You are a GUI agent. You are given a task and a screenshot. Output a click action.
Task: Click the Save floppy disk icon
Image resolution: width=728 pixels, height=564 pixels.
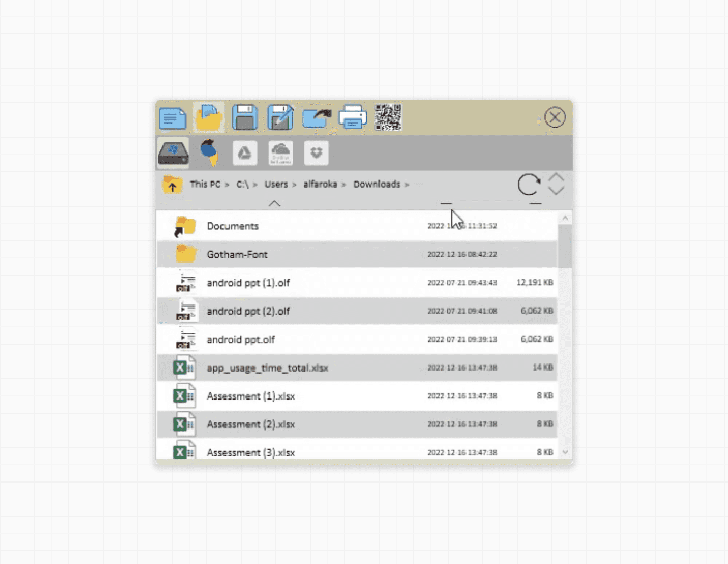(x=245, y=117)
